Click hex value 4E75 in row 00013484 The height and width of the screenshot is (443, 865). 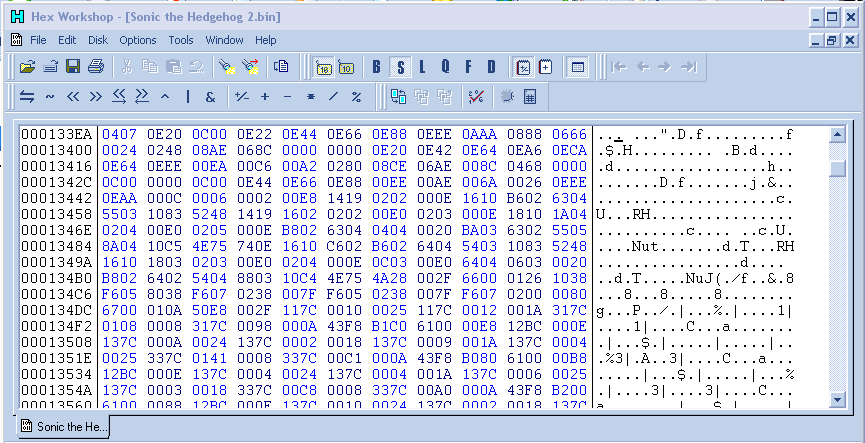tap(209, 247)
